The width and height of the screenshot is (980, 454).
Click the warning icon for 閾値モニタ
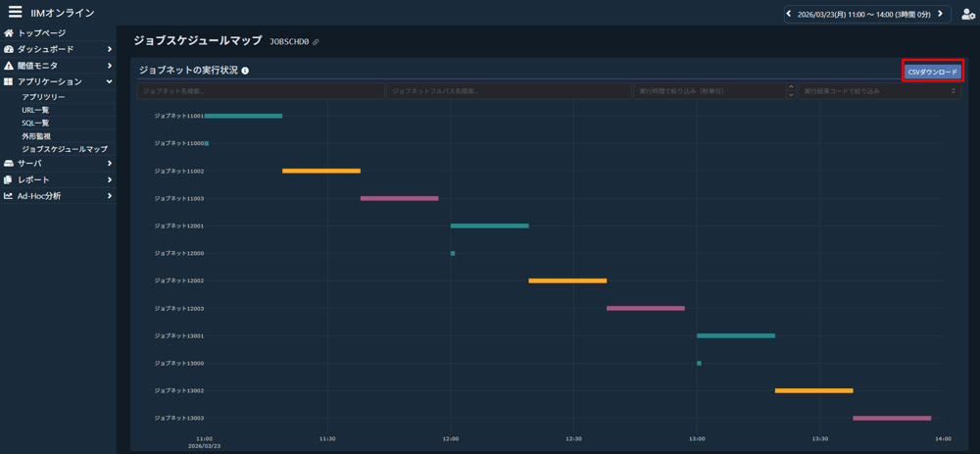9,66
